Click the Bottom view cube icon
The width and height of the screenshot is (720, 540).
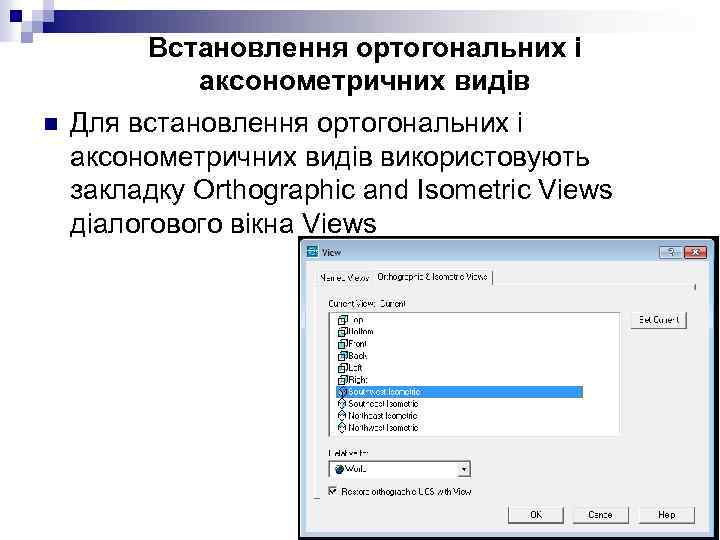(x=343, y=332)
